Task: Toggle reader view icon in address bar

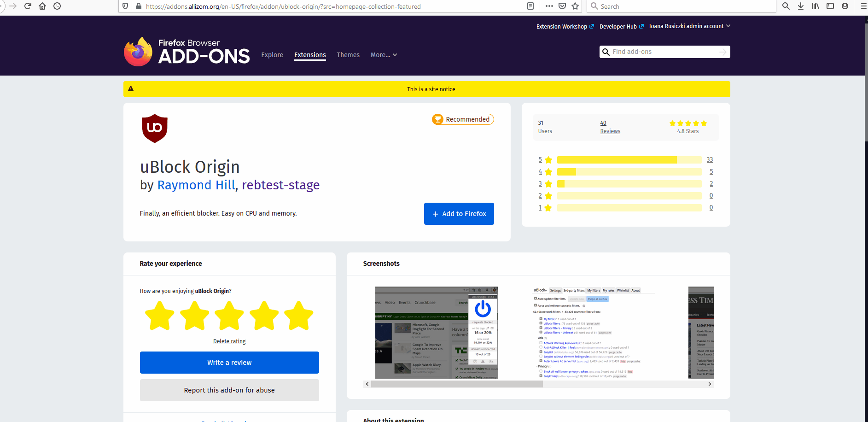Action: (530, 6)
